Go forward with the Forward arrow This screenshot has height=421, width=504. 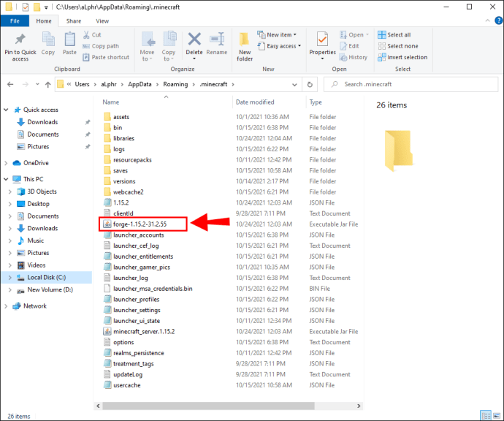click(25, 84)
